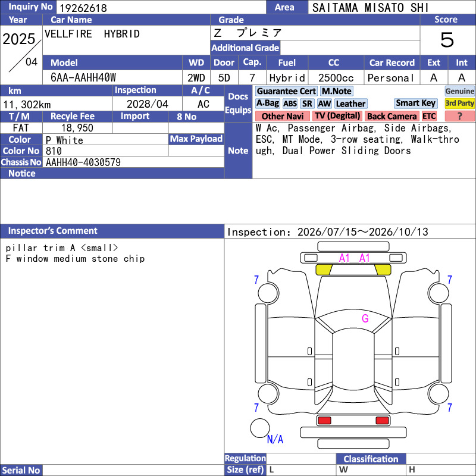Viewport: 476px width, 476px height.
Task: Click the Equips label
Action: tap(238, 110)
